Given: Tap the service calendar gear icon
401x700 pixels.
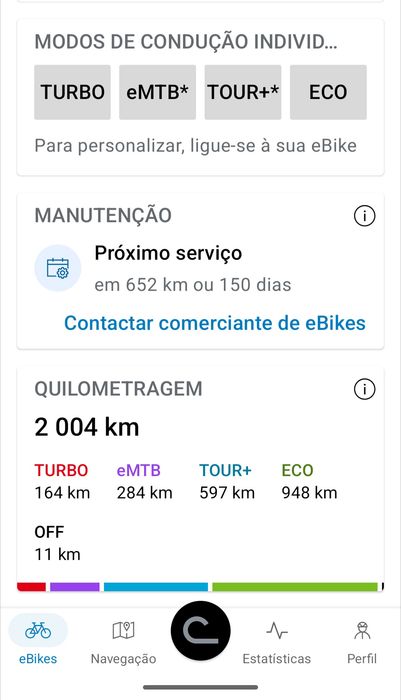Looking at the screenshot, I should click(58, 268).
